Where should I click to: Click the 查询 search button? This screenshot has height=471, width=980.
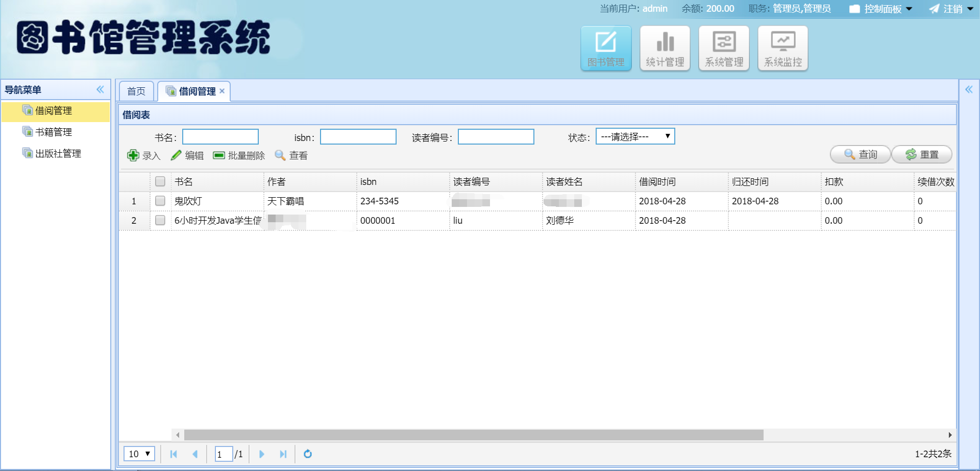[861, 154]
